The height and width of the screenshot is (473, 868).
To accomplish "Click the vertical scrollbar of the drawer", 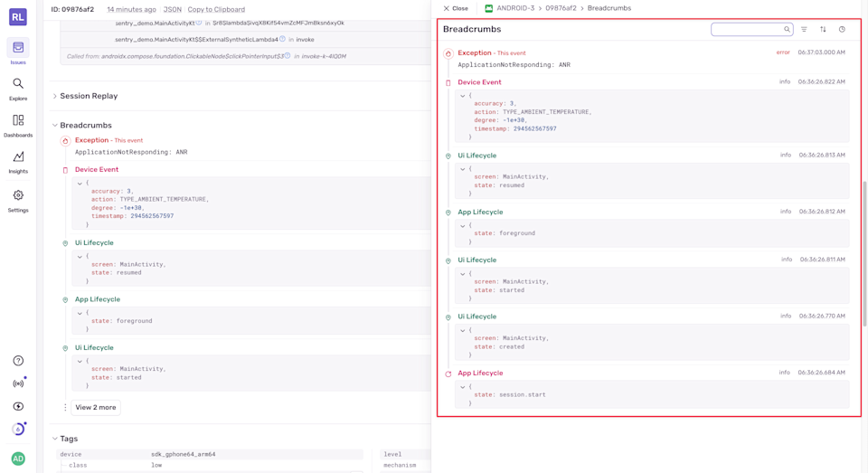I will (x=864, y=253).
